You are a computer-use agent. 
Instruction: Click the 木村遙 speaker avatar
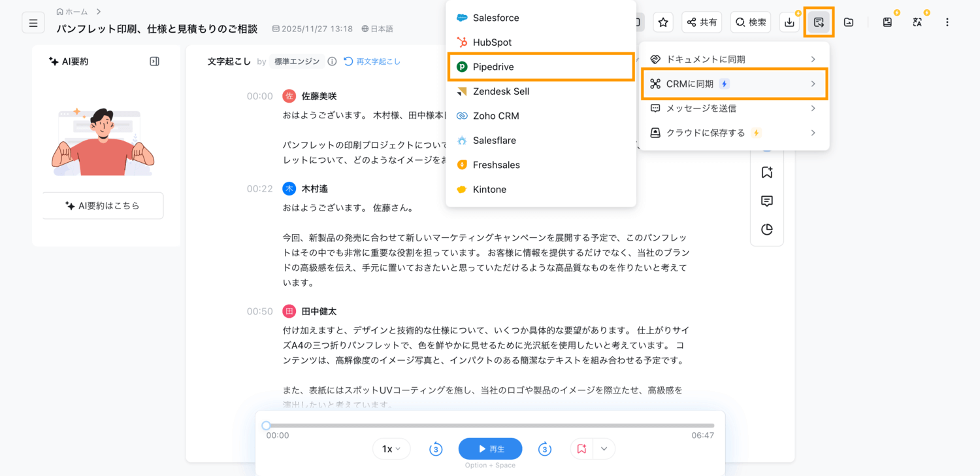(289, 188)
